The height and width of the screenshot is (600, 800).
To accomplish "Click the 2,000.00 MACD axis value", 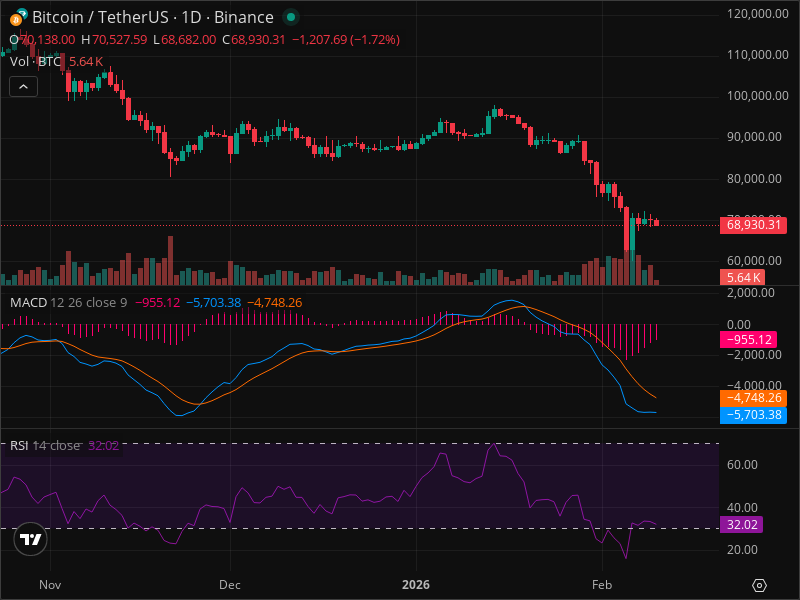I will [x=750, y=293].
